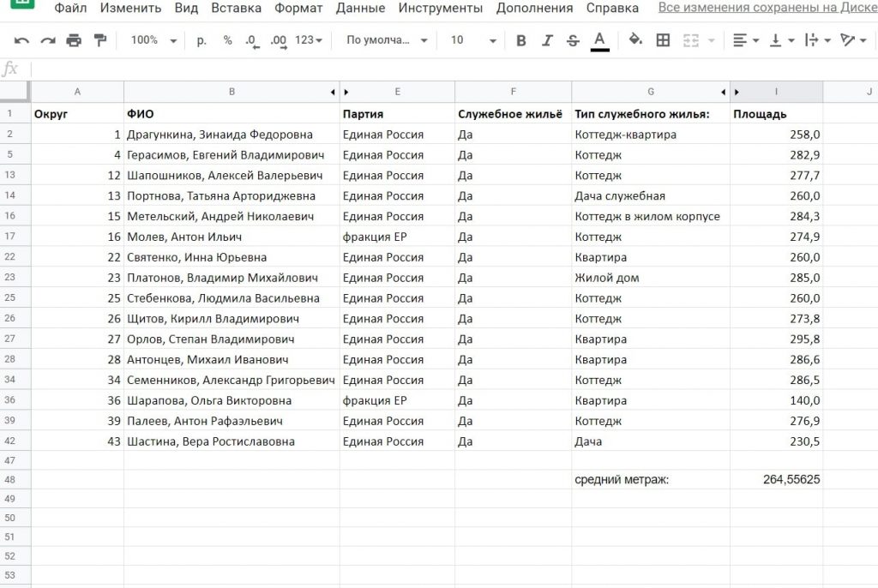The height and width of the screenshot is (588, 878).
Task: Open 'Все изменения сохранены на Диске' link
Action: click(x=767, y=8)
